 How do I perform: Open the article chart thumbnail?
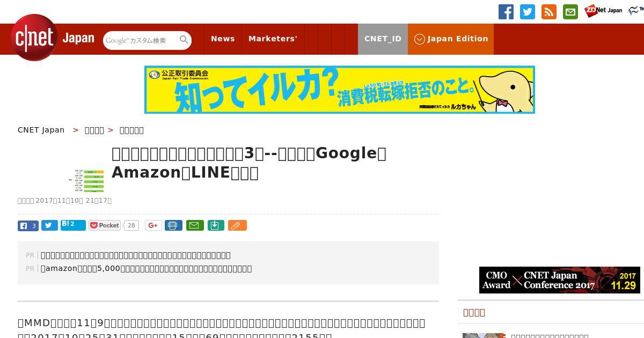tap(86, 180)
